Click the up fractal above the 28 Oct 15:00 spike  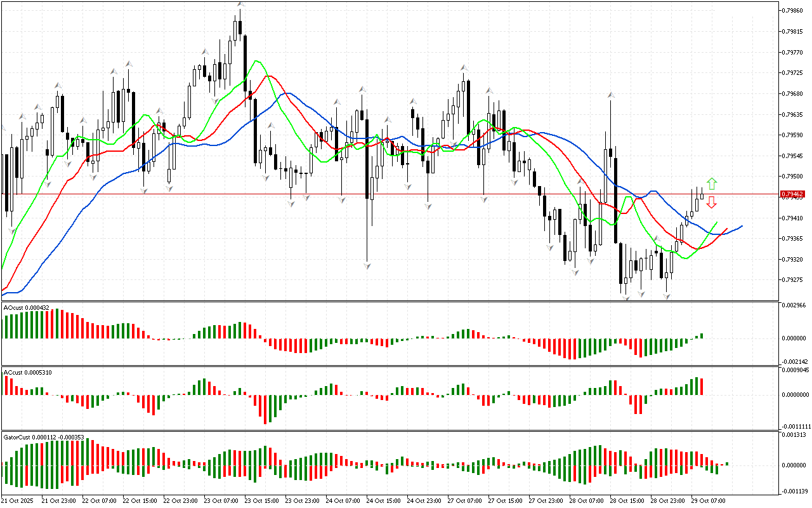coord(611,95)
